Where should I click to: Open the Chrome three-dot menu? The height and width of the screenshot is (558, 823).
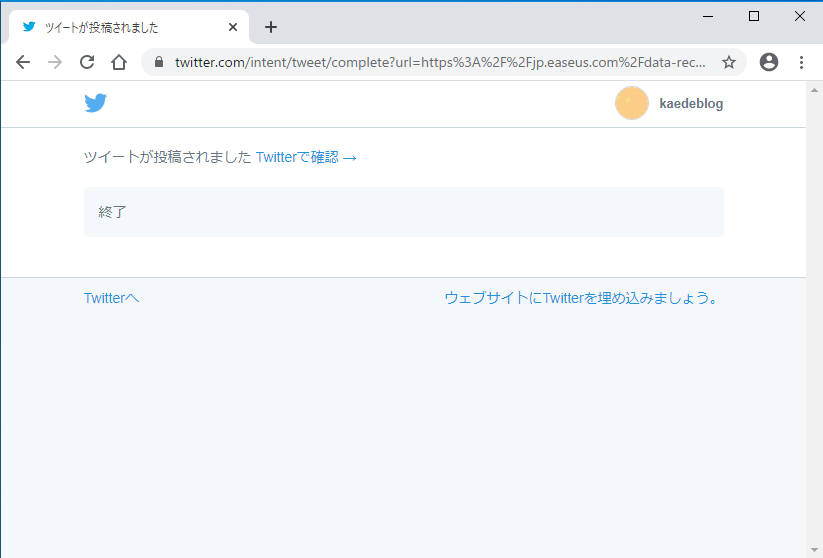(x=801, y=62)
